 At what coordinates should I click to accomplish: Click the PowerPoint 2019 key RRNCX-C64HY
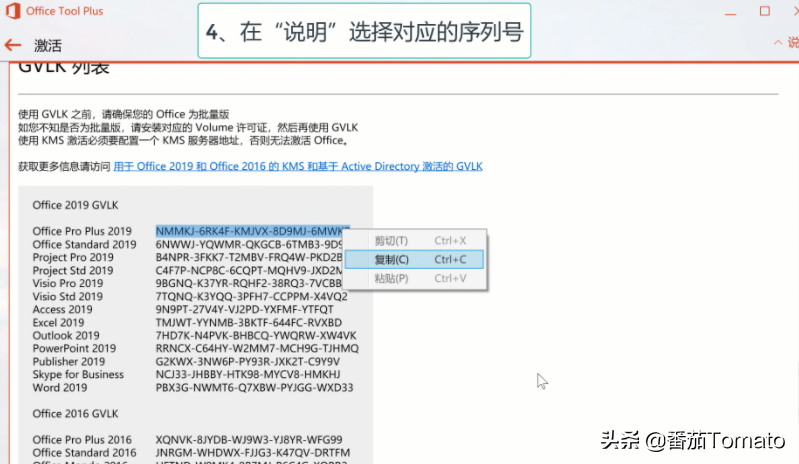(x=257, y=348)
